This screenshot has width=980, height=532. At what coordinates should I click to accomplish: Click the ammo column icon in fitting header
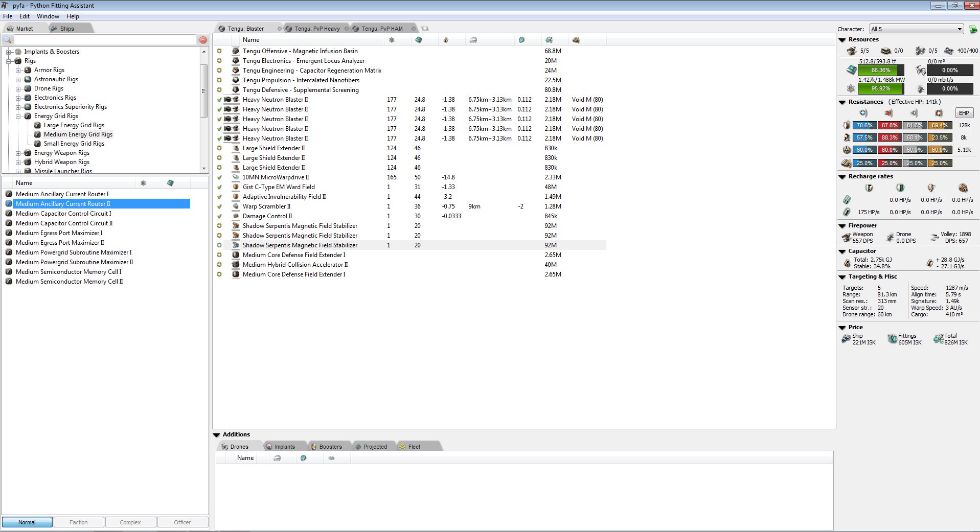click(x=576, y=40)
